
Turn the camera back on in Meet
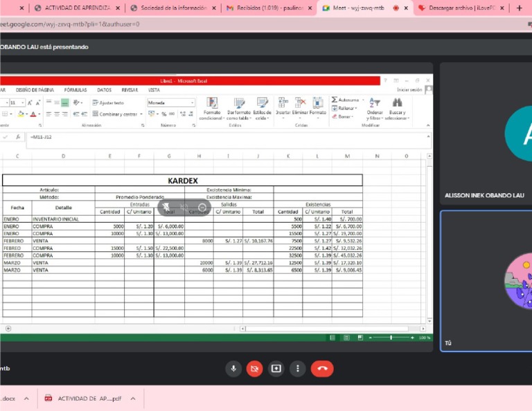[x=254, y=369]
